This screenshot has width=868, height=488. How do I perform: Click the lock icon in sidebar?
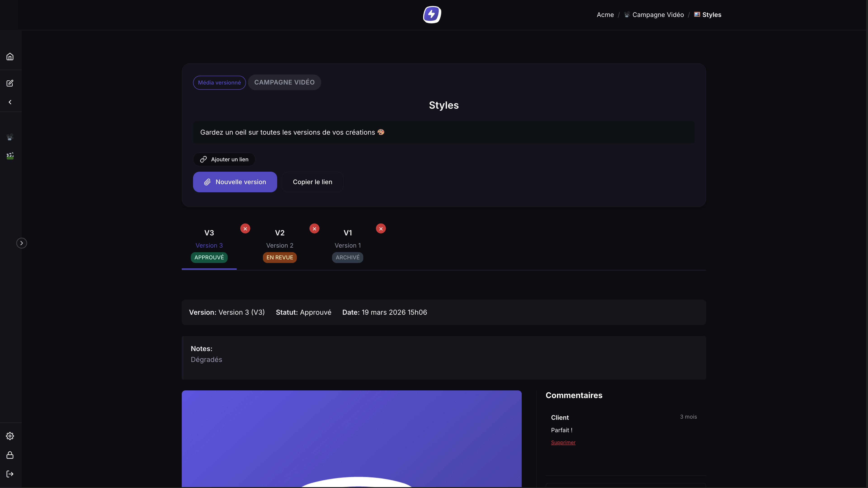(x=10, y=455)
